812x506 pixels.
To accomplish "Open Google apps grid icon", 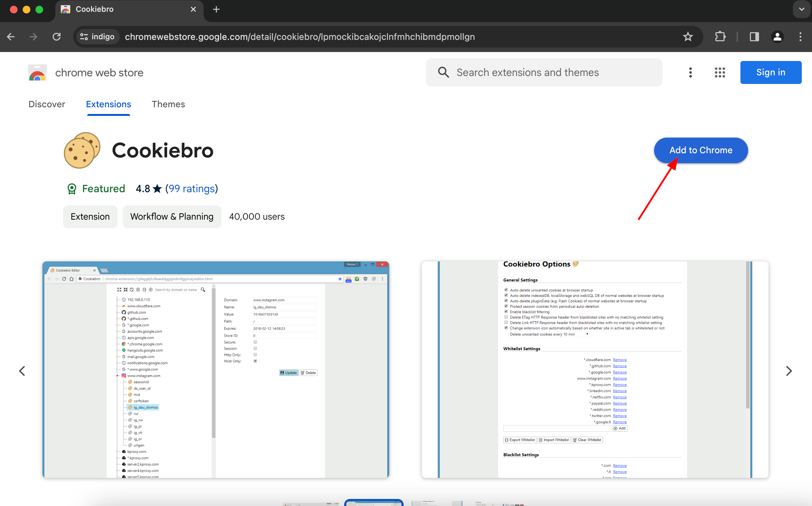I will coord(720,72).
